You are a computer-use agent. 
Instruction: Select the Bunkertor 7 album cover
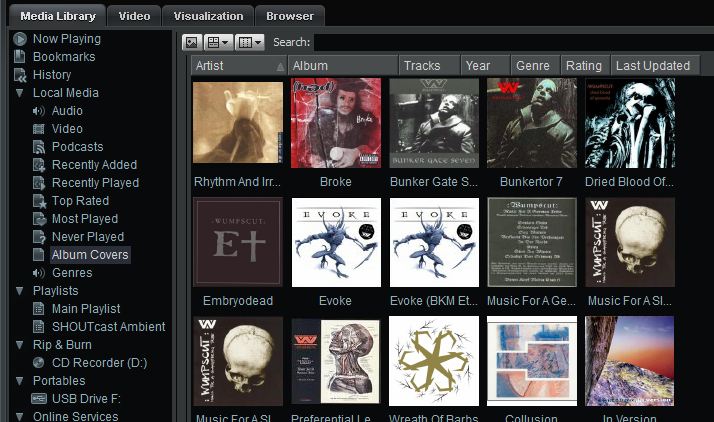(x=532, y=123)
